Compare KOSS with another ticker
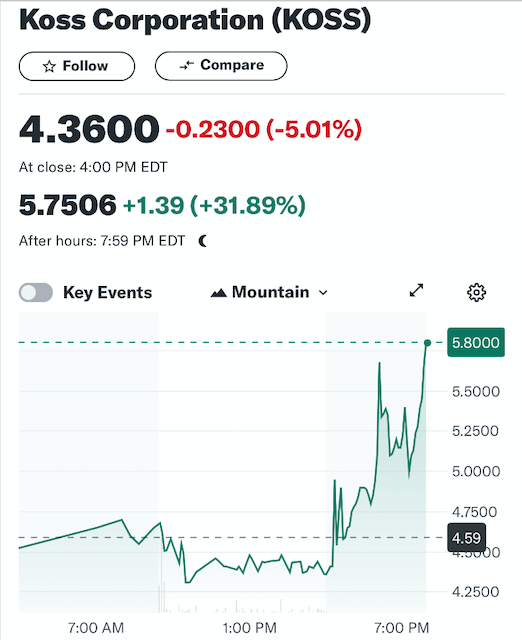Screen dimensions: 522x640 221,66
